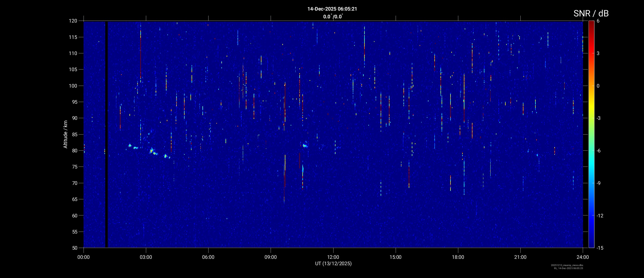This screenshot has width=644, height=278.
Task: Select the 18:00 time axis tick label
Action: (x=458, y=257)
